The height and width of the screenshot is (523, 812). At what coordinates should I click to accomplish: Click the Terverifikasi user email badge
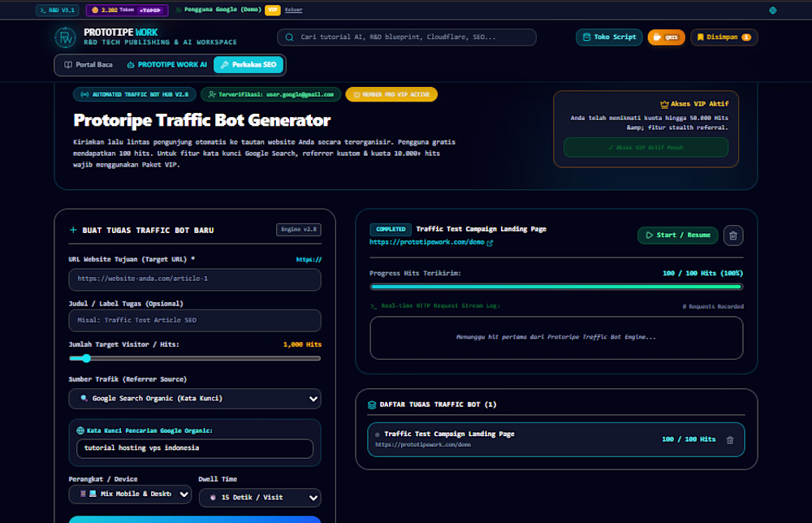click(x=271, y=94)
